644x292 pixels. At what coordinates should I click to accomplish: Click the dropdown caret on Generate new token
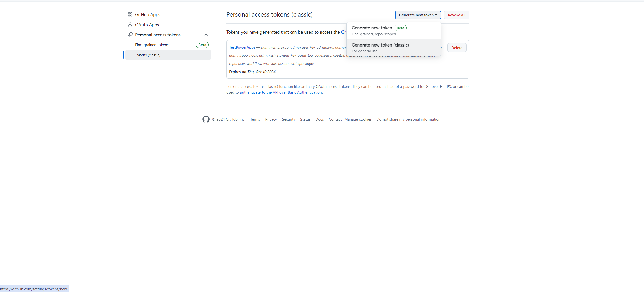[x=436, y=15]
